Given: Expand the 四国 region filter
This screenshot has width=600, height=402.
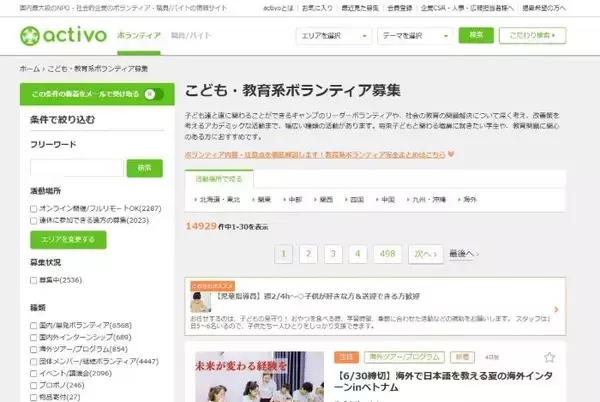Looking at the screenshot, I should (x=354, y=199).
